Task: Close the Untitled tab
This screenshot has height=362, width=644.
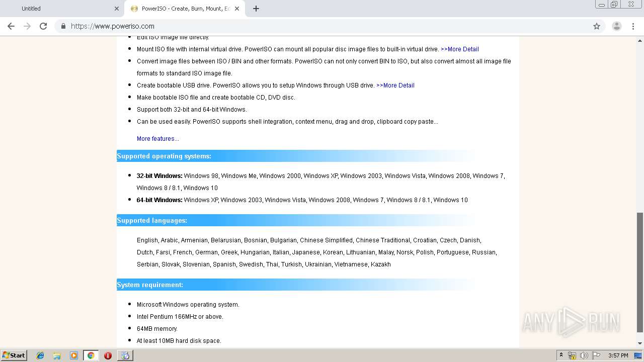Action: pyautogui.click(x=117, y=9)
